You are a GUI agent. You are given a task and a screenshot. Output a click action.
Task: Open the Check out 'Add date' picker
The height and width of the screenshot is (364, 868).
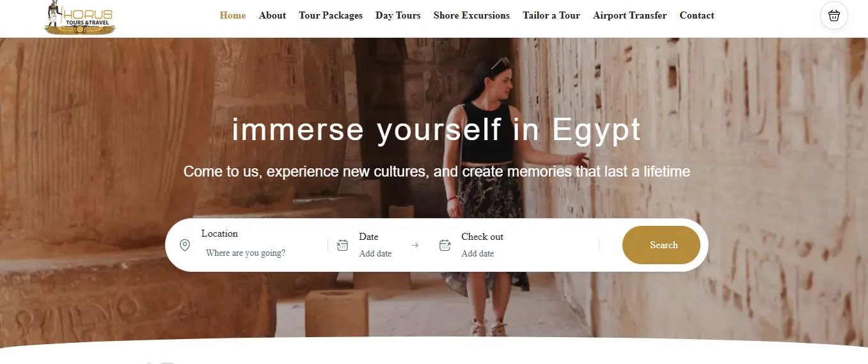tap(478, 254)
